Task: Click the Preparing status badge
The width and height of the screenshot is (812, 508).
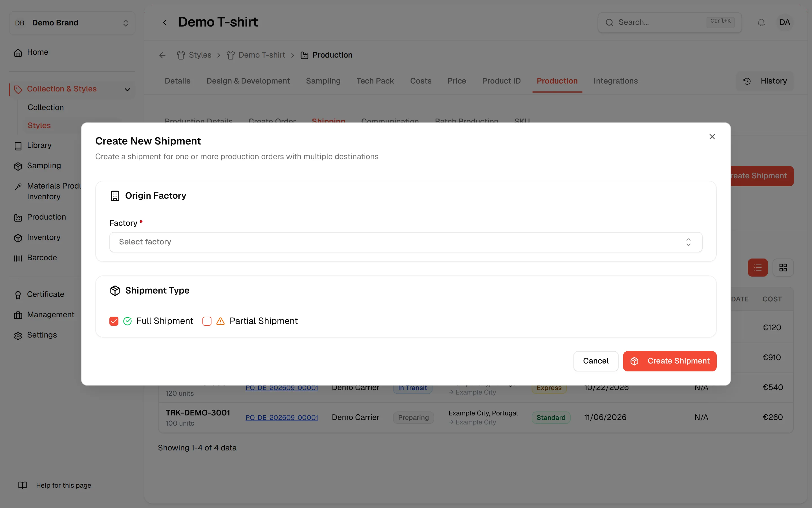Action: (x=413, y=418)
